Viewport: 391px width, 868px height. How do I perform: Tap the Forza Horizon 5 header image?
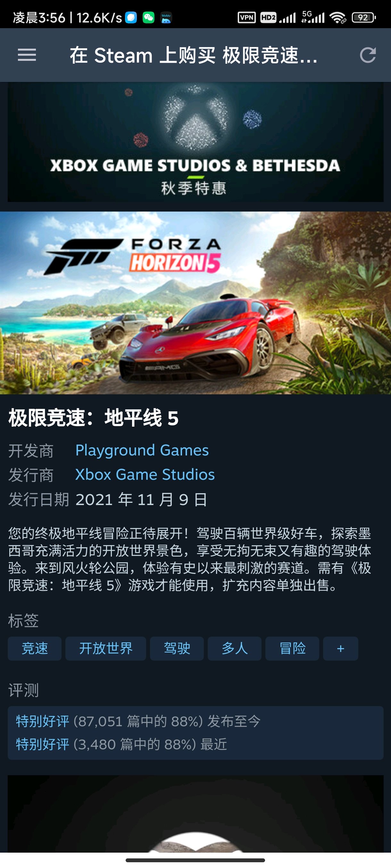pyautogui.click(x=196, y=303)
